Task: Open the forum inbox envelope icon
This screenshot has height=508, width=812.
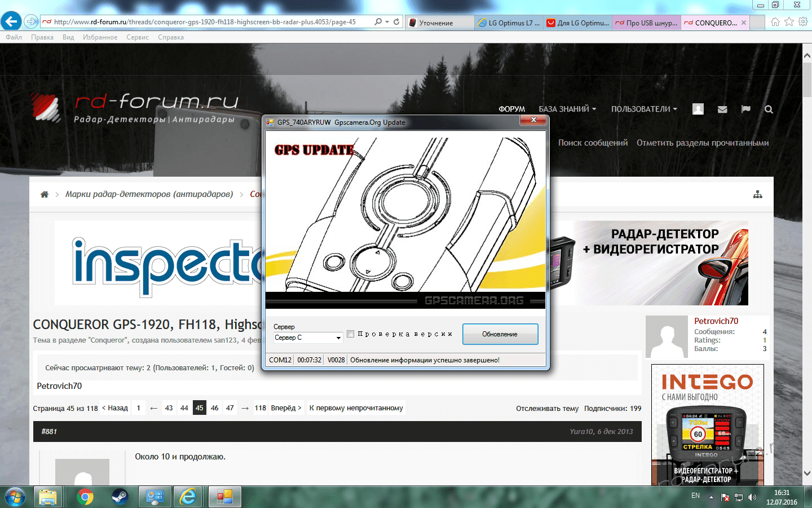Action: (722, 110)
